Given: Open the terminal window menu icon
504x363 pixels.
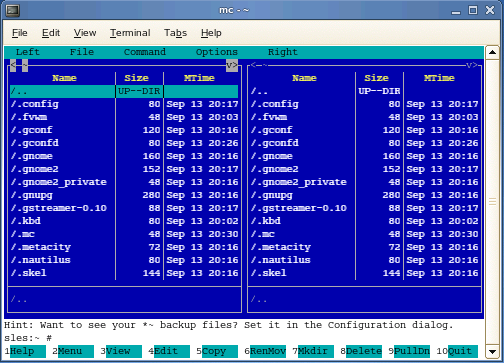Looking at the screenshot, I should point(13,10).
